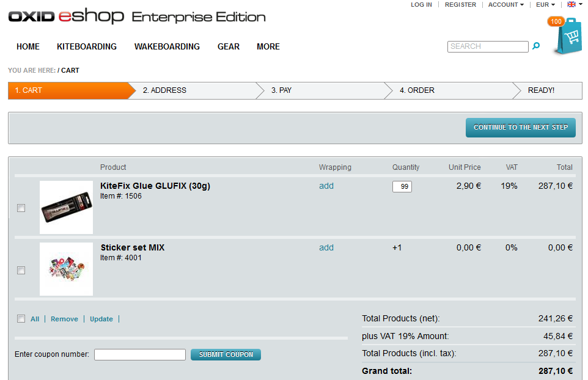The width and height of the screenshot is (588, 380).
Task: Click the Update link
Action: 101,319
